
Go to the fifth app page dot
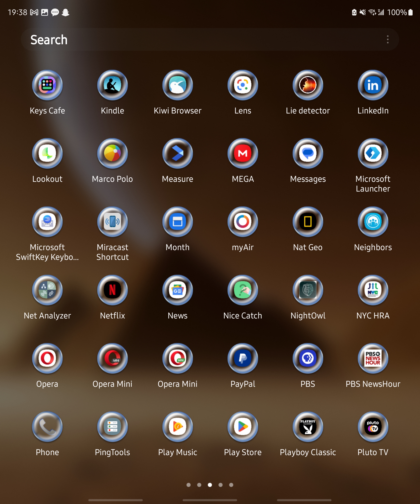point(231,485)
